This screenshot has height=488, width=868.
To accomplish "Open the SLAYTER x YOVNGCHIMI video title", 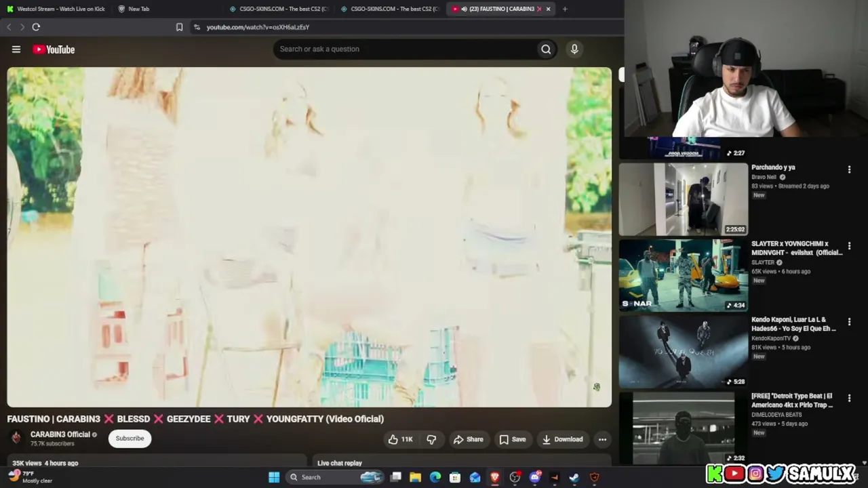I will coord(797,248).
